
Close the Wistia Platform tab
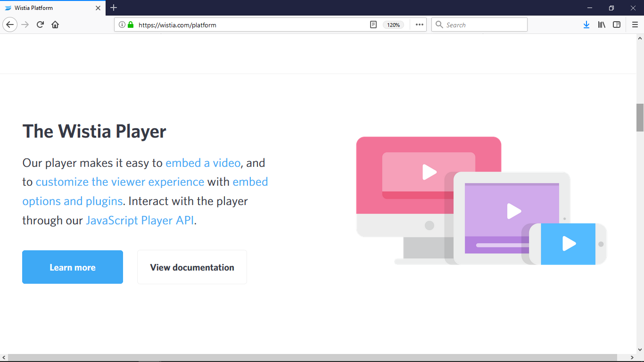coord(98,8)
